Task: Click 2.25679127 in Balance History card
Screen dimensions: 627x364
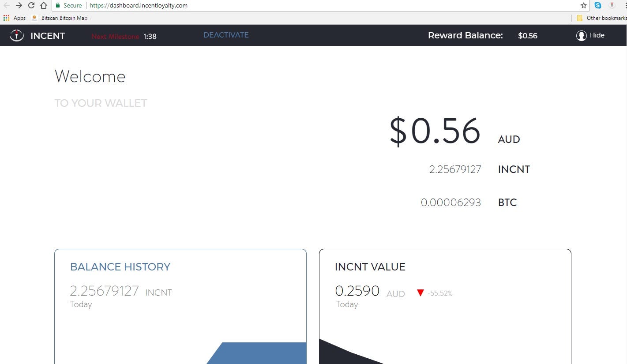Action: [105, 291]
